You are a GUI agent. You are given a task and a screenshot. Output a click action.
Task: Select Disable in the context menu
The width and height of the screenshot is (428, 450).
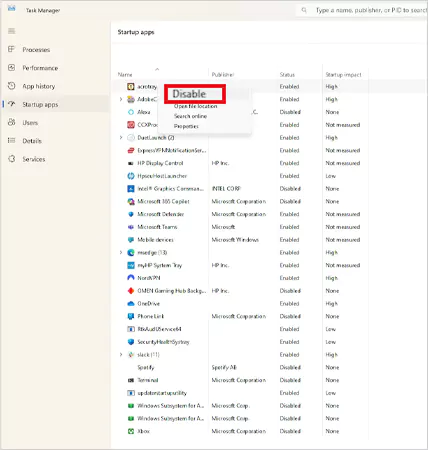[x=189, y=94]
